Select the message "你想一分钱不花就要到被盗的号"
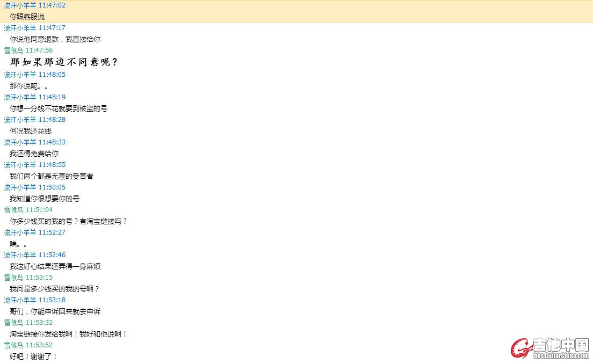 click(x=58, y=108)
